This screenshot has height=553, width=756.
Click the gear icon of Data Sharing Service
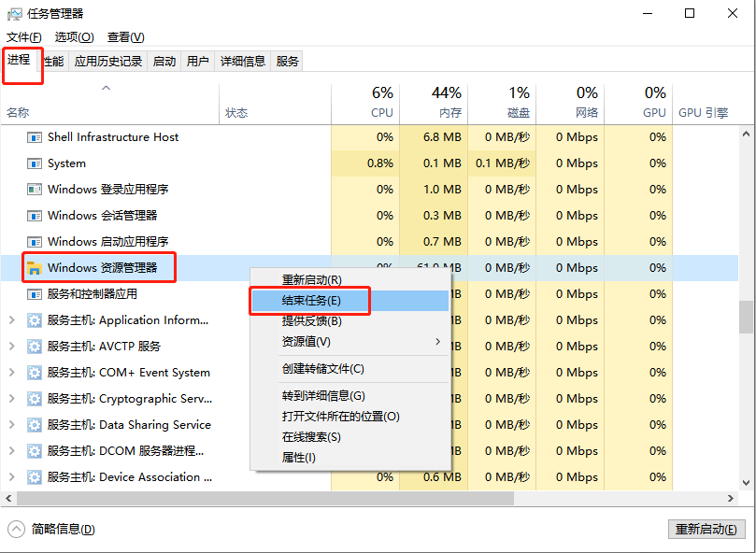(35, 425)
